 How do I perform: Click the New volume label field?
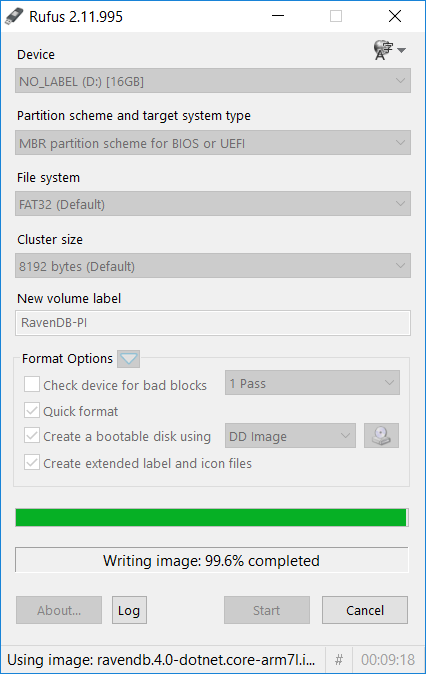[213, 323]
